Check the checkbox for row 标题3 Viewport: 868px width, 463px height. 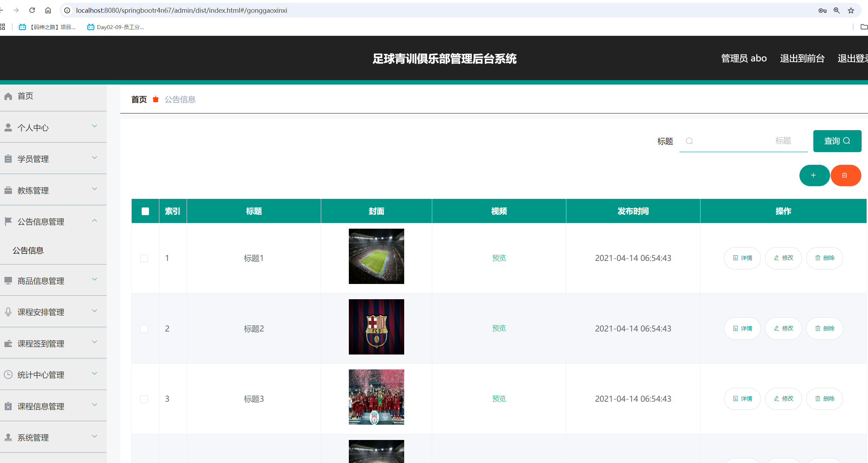click(x=144, y=399)
